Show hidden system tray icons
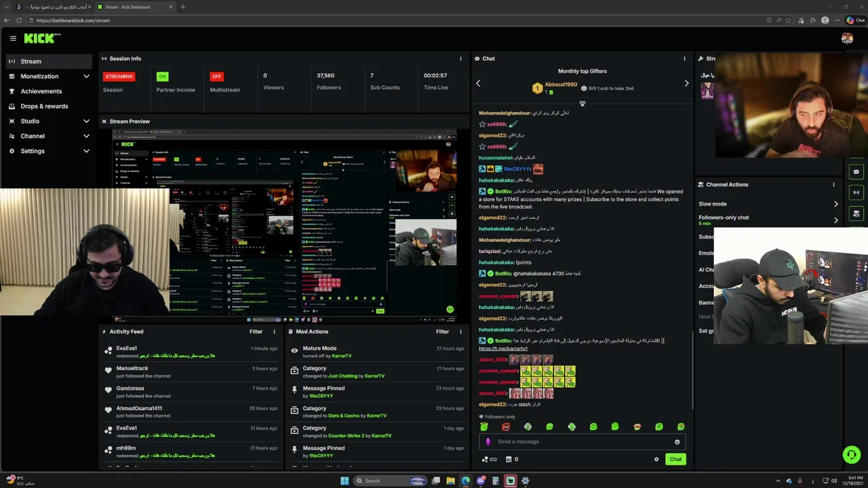The height and width of the screenshot is (488, 868). (778, 481)
